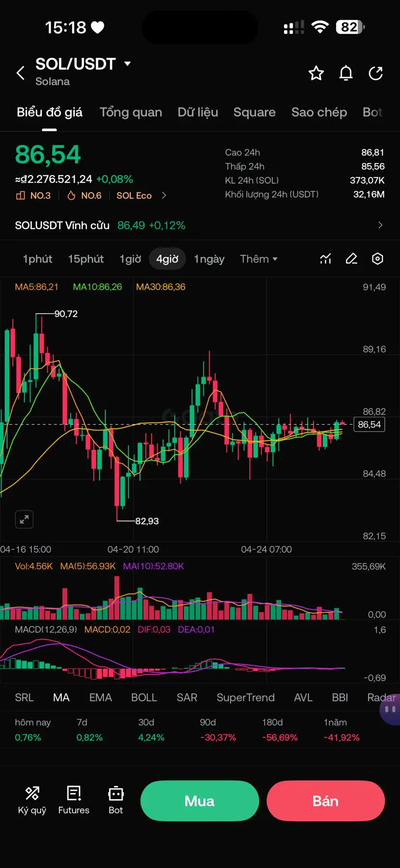
Task: Tap the share icon in header
Action: [376, 73]
